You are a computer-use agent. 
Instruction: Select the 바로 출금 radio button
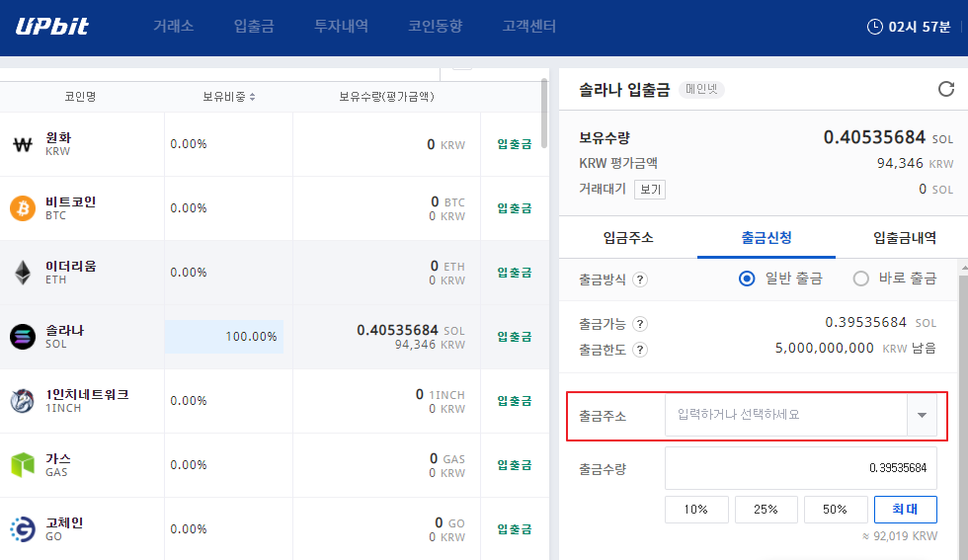point(860,279)
